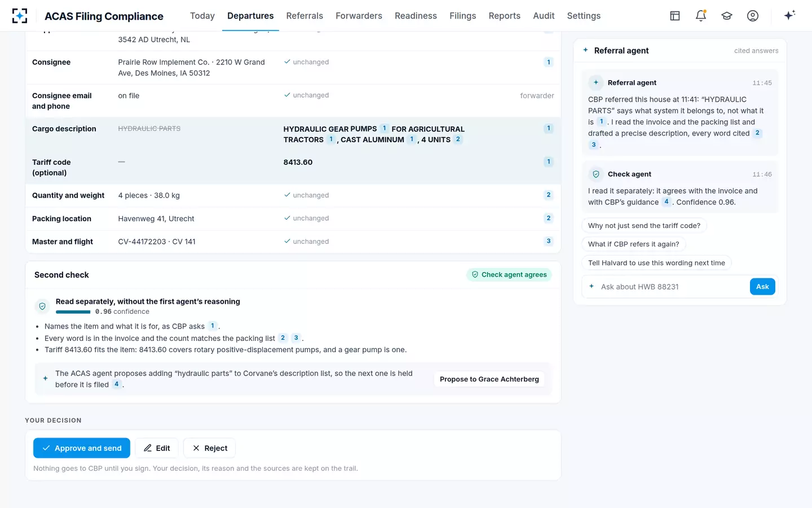The image size is (812, 508).
Task: Open citation 1 after 'as CBP asks'
Action: coord(213,326)
